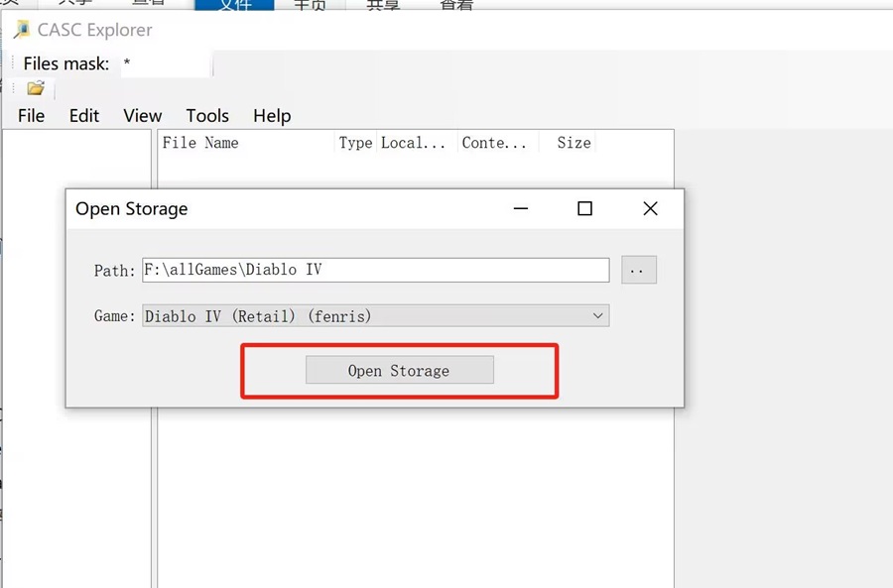The width and height of the screenshot is (893, 588).
Task: Click the CASC Explorer title bar icon
Action: [22, 30]
